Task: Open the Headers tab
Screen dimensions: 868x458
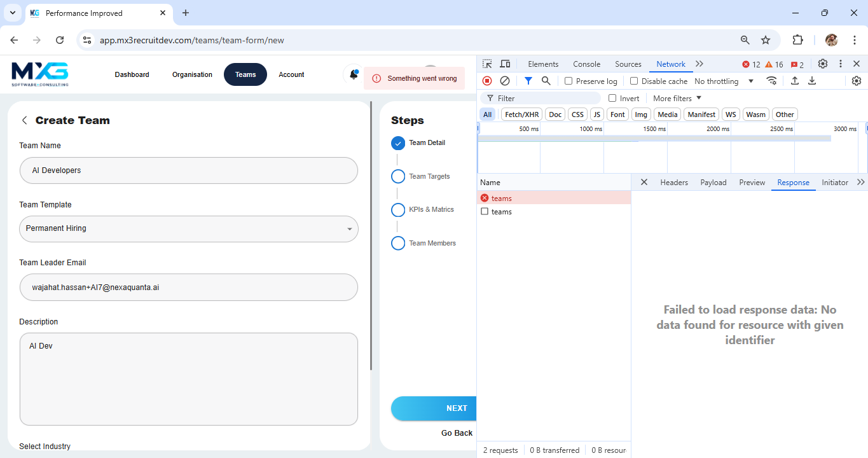Action: [x=673, y=183]
